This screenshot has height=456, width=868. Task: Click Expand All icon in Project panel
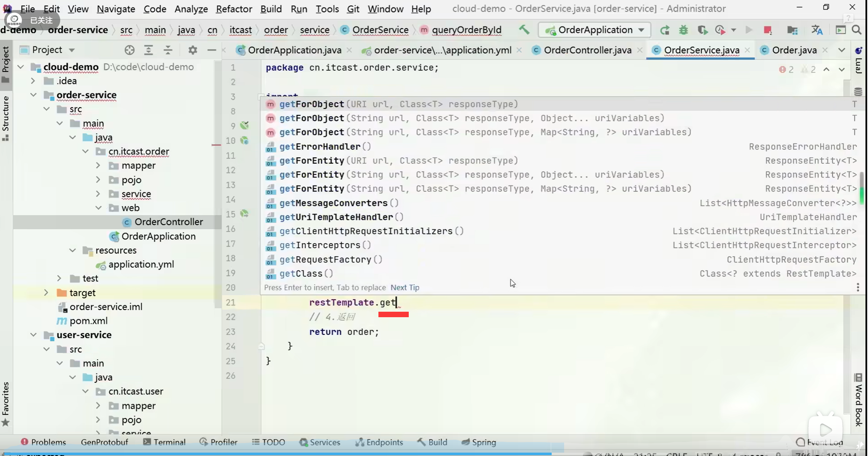(x=149, y=50)
